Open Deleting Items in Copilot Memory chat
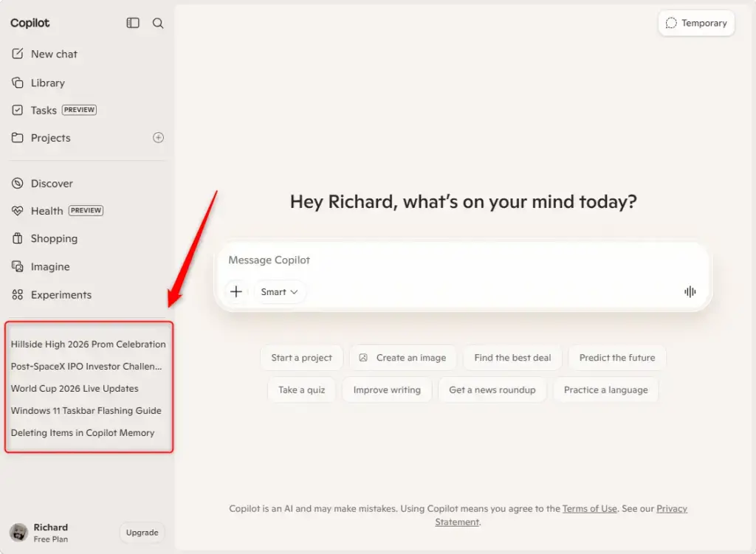Viewport: 756px width, 554px height. click(x=83, y=433)
